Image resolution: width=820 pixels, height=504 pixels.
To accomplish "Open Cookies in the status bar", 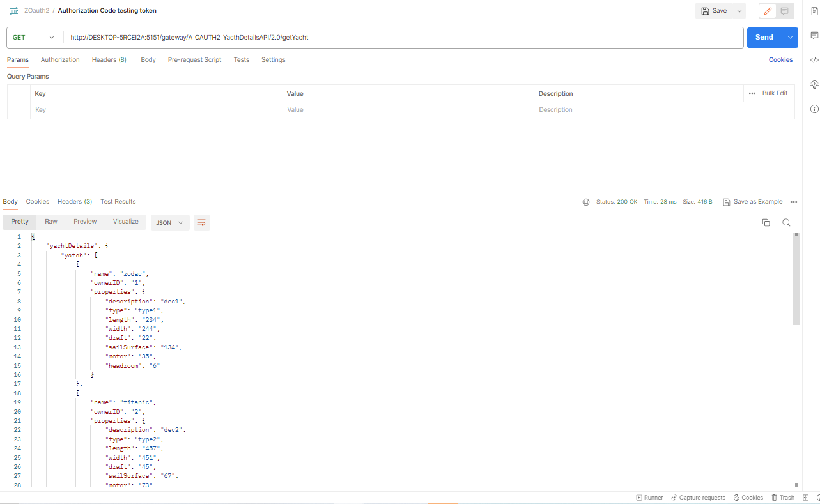I will click(748, 498).
